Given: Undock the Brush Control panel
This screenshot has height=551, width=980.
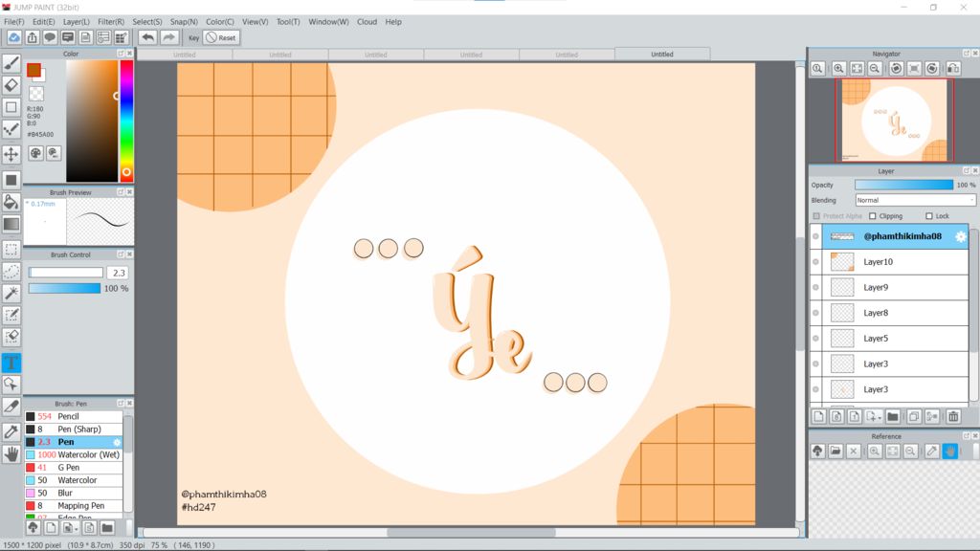Looking at the screenshot, I should click(x=121, y=254).
